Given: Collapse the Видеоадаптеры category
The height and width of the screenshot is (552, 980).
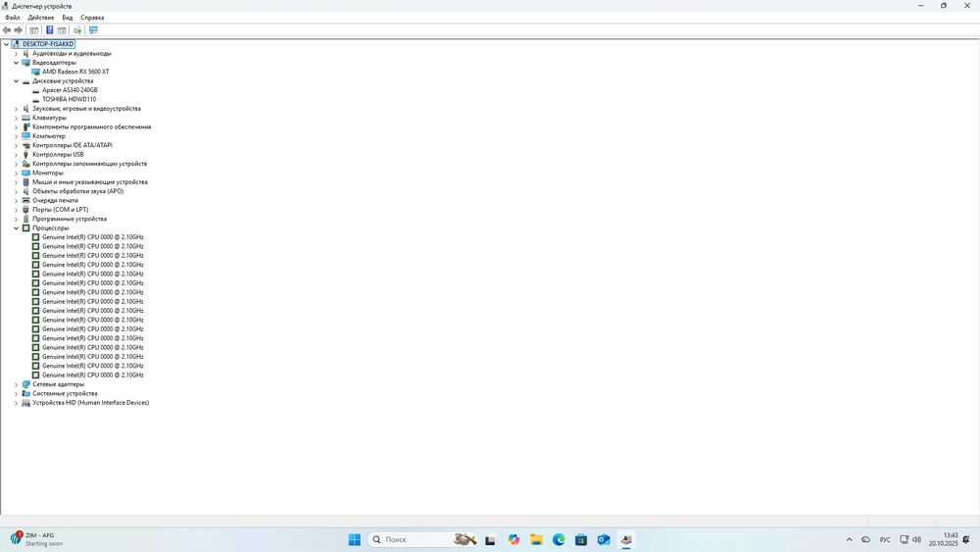Looking at the screenshot, I should (x=17, y=63).
